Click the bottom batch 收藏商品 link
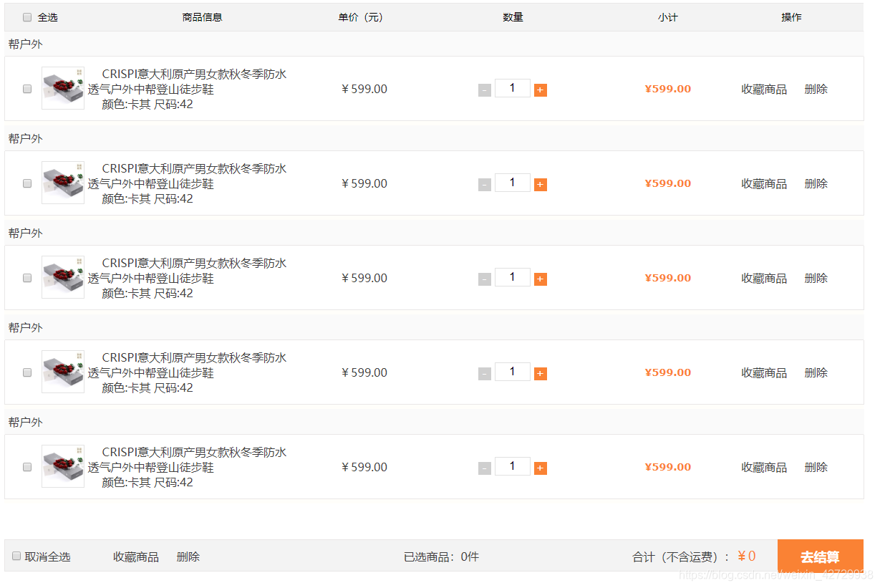 pyautogui.click(x=136, y=556)
